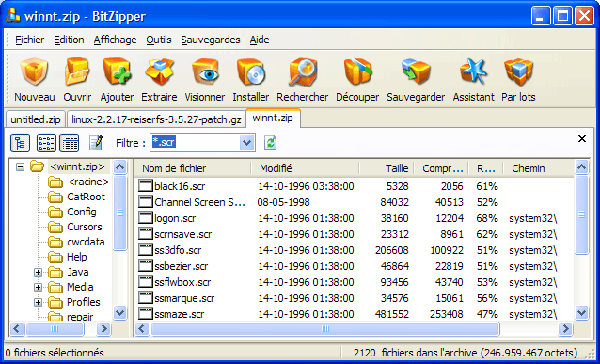Switch to the untitled.zip tab
600x364 pixels.
(36, 119)
